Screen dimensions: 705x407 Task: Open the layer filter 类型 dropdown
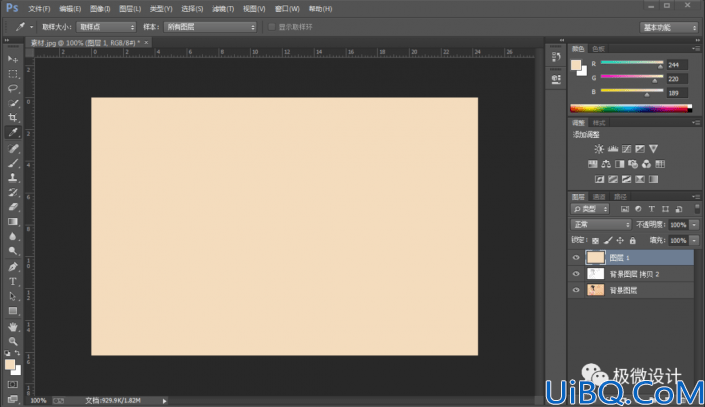click(590, 209)
